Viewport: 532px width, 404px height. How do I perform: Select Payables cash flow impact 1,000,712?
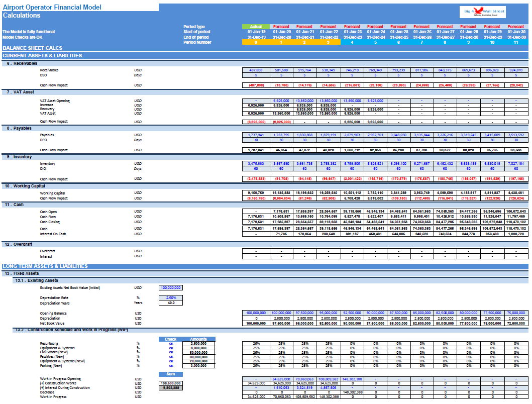pyautogui.click(x=352, y=150)
